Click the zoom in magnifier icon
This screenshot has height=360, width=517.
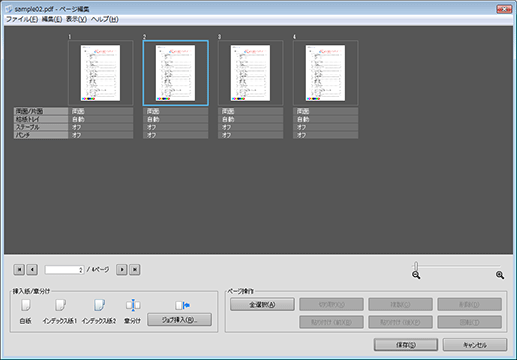500,275
